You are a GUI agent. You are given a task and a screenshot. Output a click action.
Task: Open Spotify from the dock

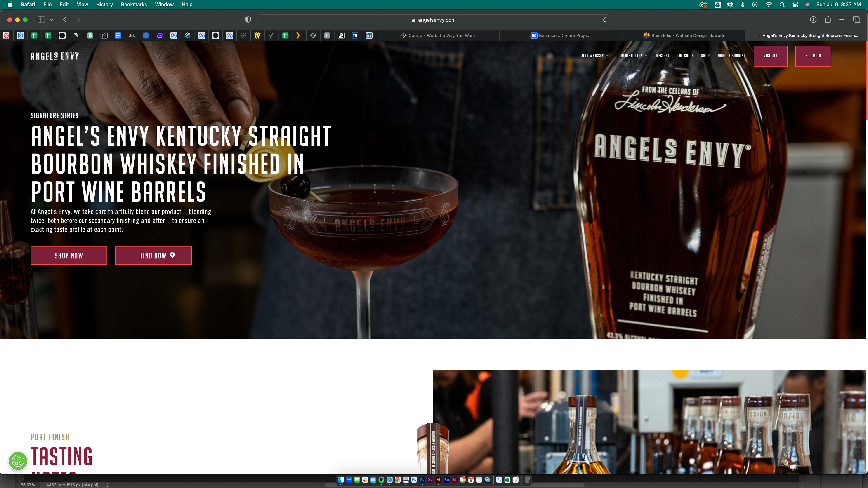click(x=381, y=480)
